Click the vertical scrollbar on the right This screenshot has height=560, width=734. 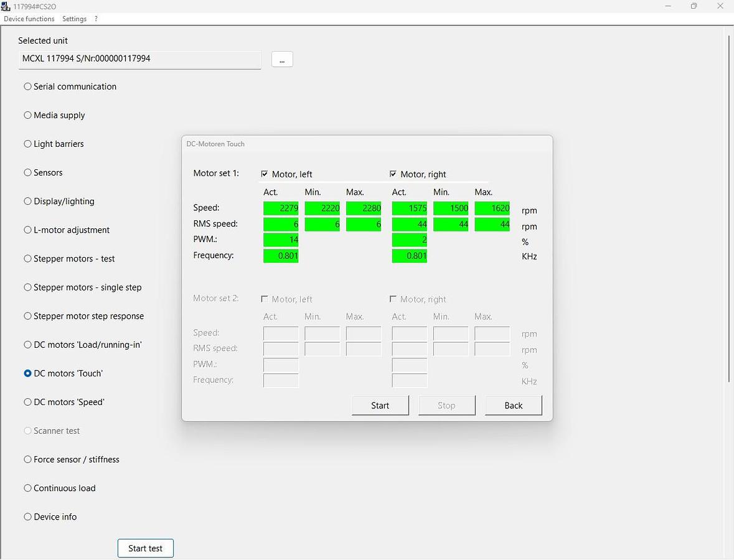click(729, 208)
